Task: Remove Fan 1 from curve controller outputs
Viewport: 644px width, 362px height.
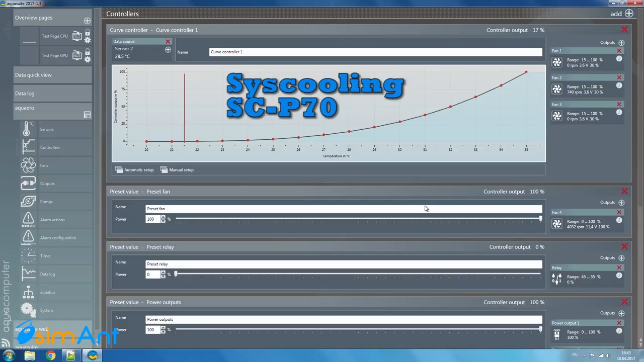Action: tap(619, 51)
